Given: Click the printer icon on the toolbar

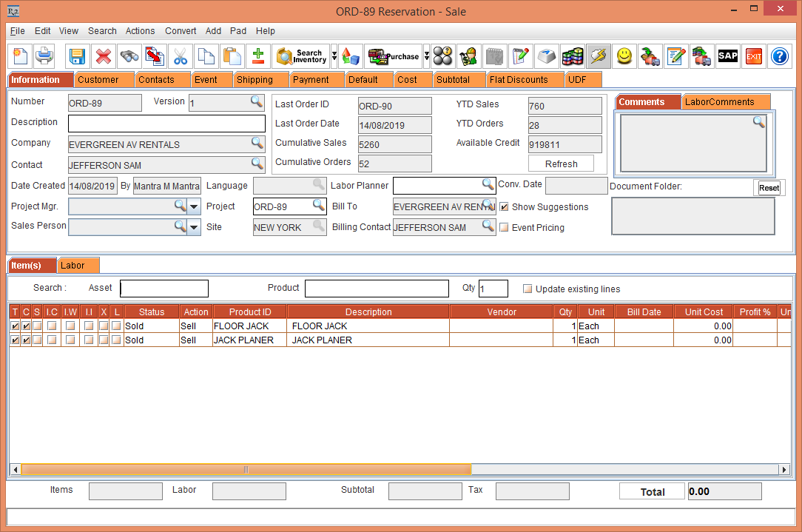Looking at the screenshot, I should pos(44,56).
